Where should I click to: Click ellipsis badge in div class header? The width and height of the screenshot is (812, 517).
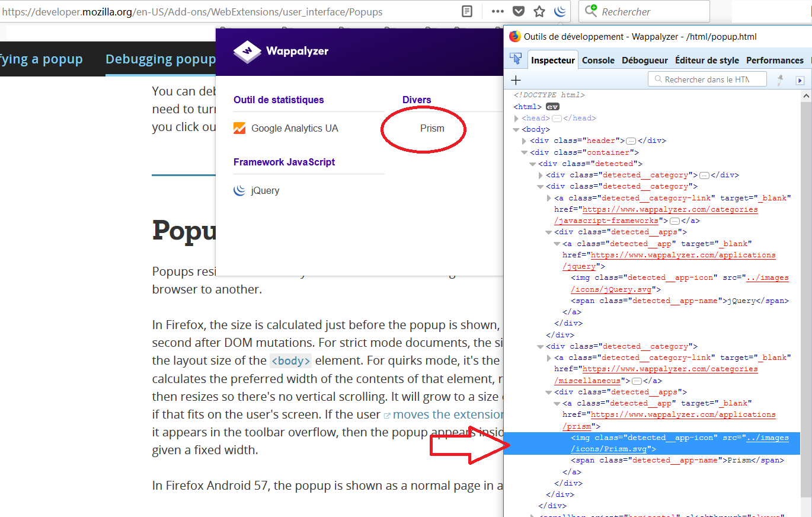point(631,141)
